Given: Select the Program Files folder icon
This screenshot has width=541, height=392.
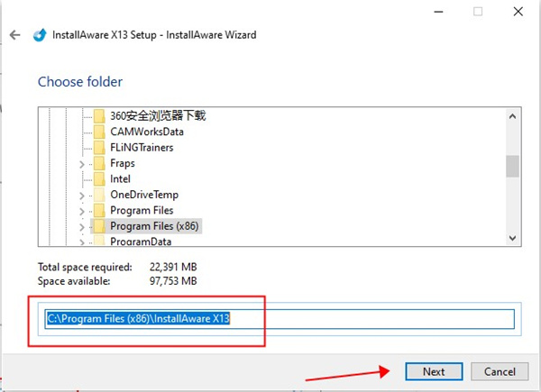Looking at the screenshot, I should [99, 210].
